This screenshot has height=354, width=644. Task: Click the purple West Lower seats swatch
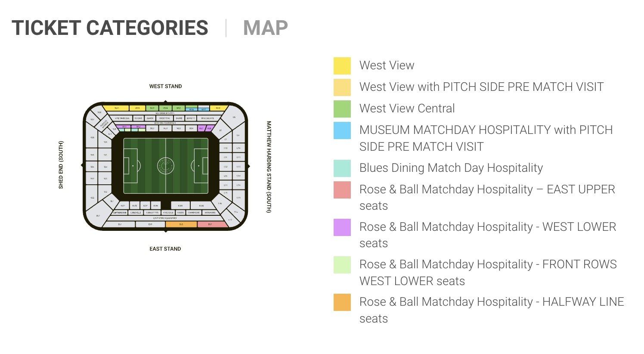pos(342,227)
